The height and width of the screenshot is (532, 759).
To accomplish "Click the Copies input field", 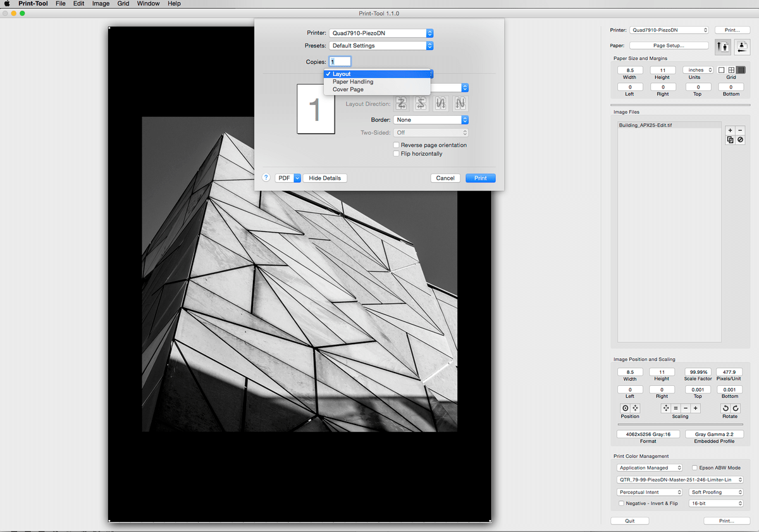I will 340,61.
